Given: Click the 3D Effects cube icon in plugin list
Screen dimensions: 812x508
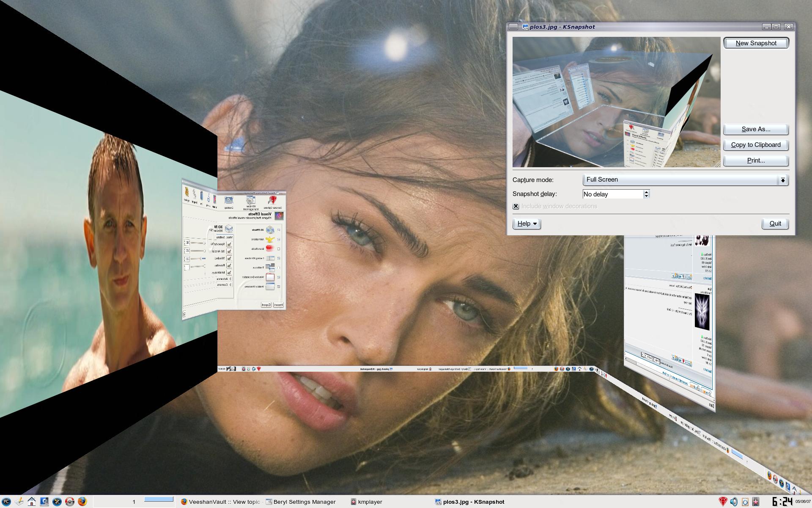Looking at the screenshot, I should click(x=270, y=230).
